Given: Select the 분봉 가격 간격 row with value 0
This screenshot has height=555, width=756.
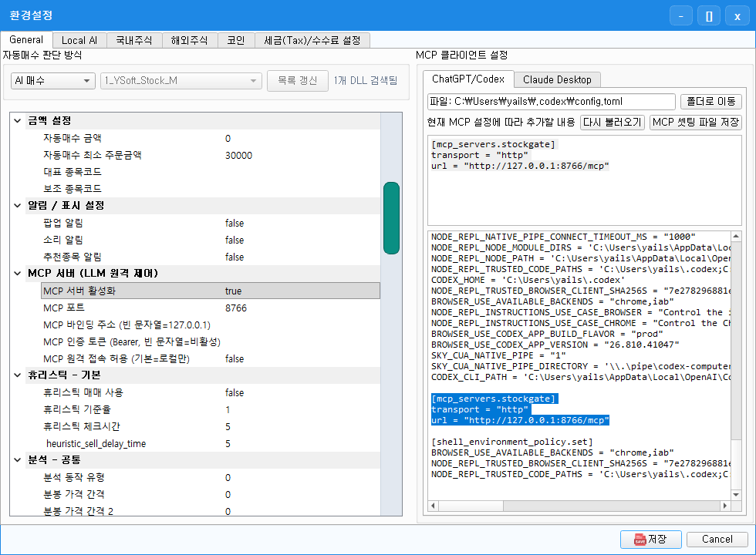Looking at the screenshot, I should pyautogui.click(x=211, y=494).
